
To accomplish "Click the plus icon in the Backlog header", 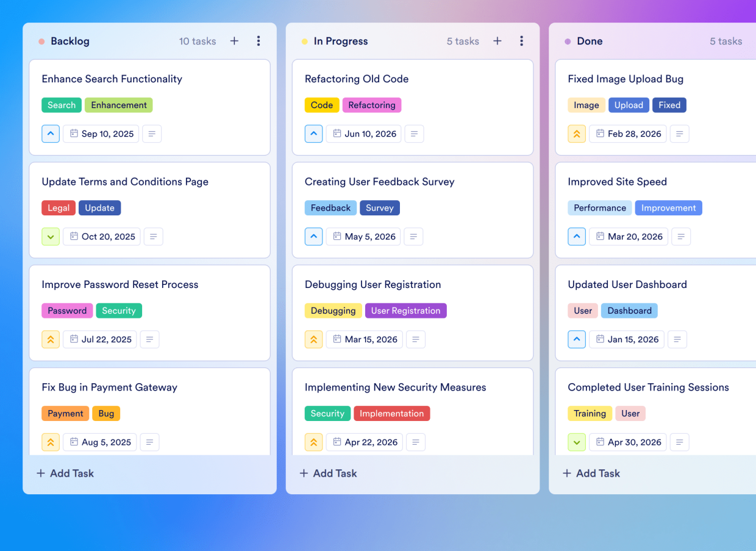I will [234, 41].
